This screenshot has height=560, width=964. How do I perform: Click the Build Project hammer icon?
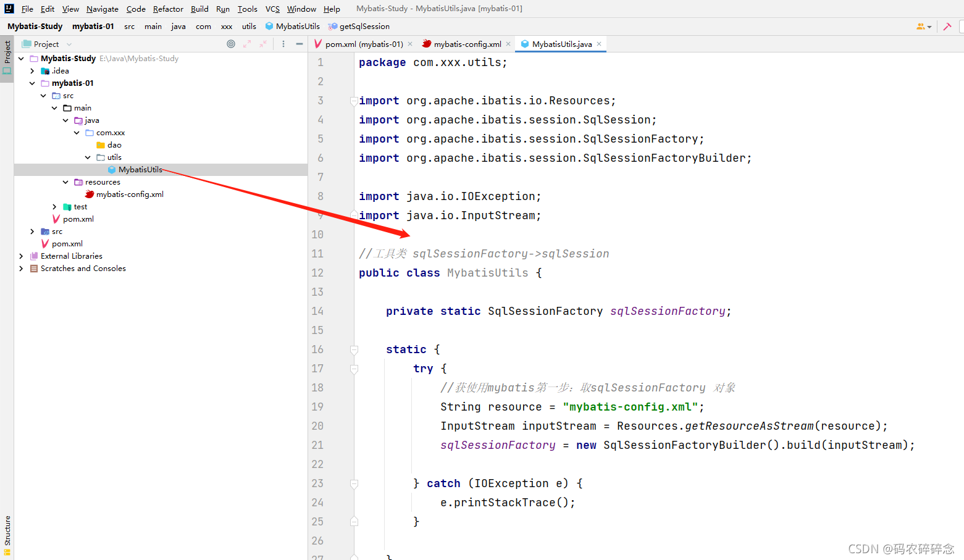(947, 27)
